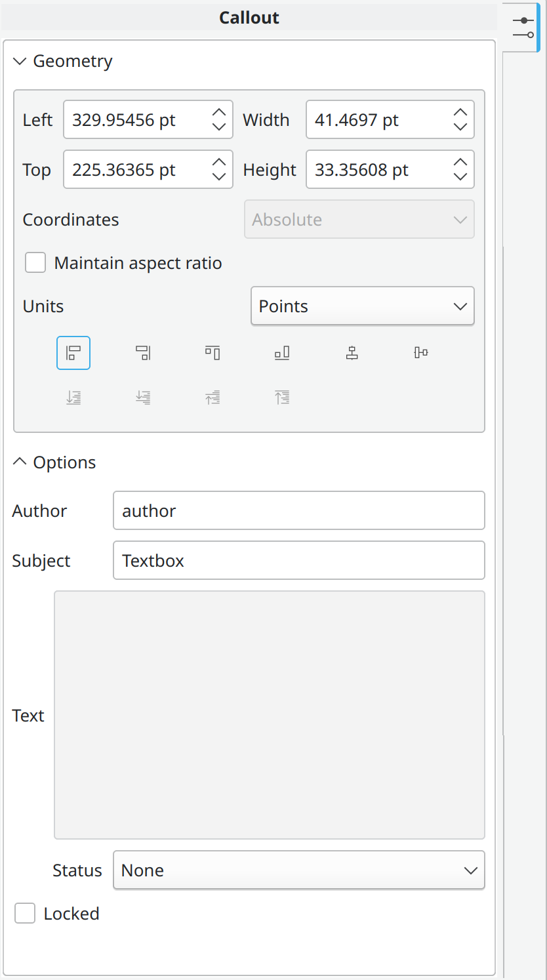Viewport: 547px width, 980px height.
Task: Toggle the Locked checkbox
Action: pyautogui.click(x=24, y=913)
